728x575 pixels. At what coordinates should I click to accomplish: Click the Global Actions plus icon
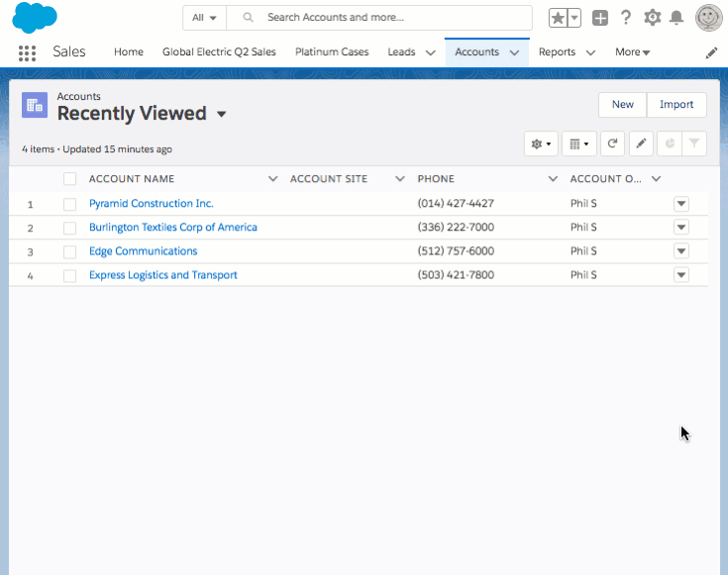point(600,18)
